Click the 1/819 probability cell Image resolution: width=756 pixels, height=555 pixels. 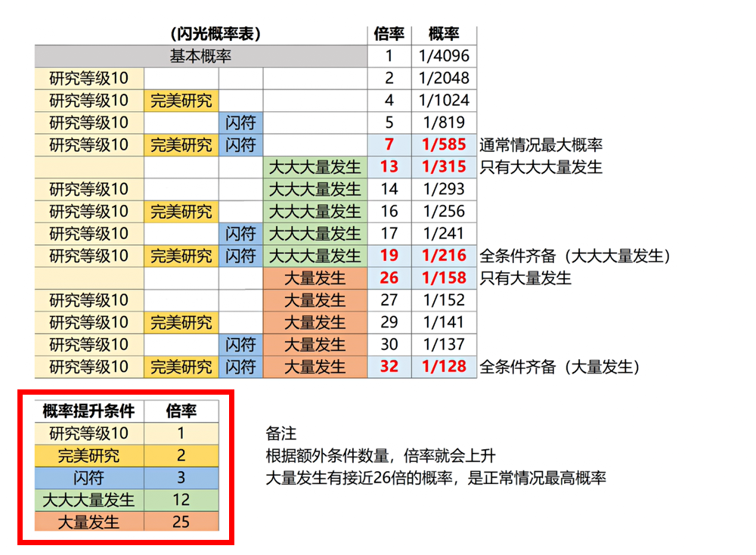(x=444, y=122)
